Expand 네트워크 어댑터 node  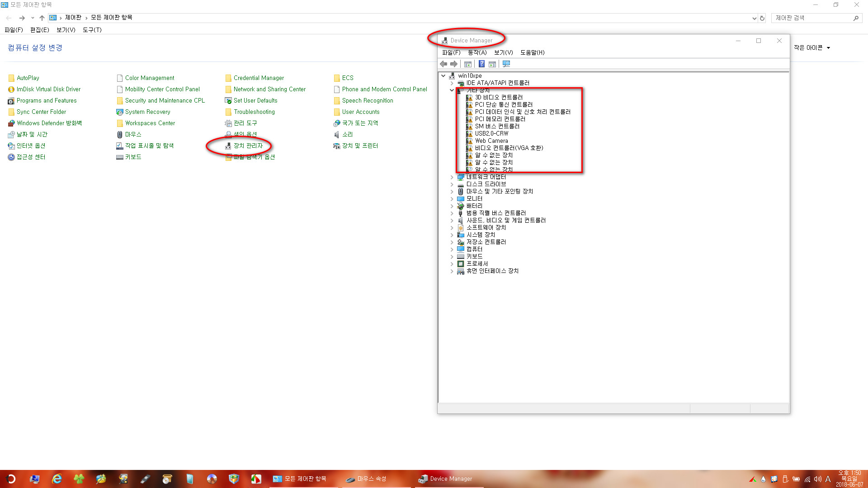click(x=452, y=177)
